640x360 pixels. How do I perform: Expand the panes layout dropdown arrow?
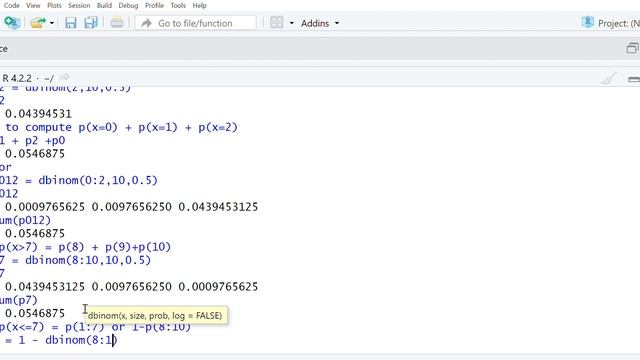tap(291, 23)
